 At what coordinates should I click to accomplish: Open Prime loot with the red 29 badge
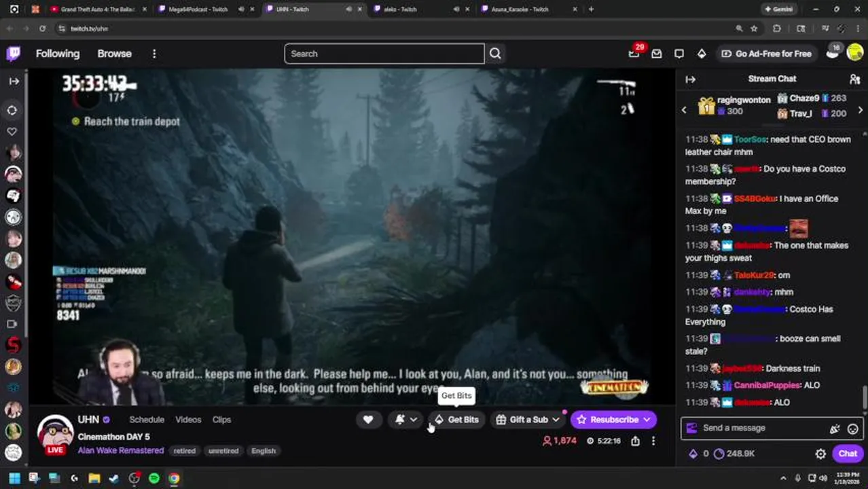pos(634,53)
